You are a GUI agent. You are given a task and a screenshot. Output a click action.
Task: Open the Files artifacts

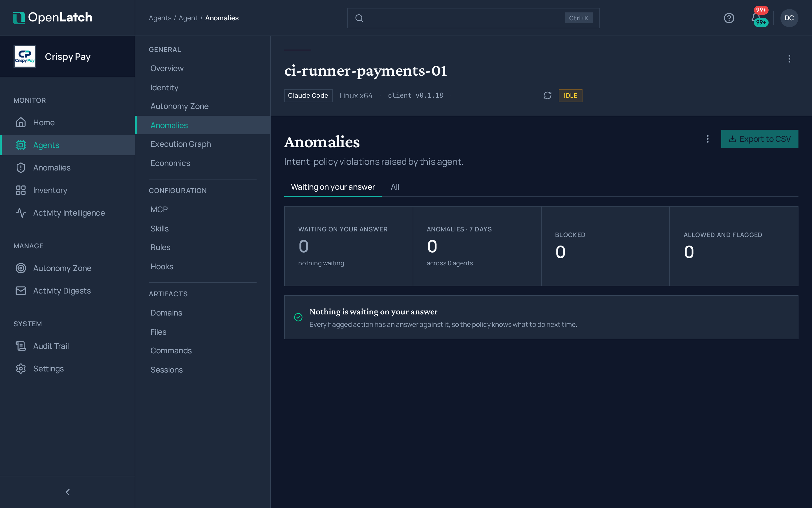tap(203, 332)
